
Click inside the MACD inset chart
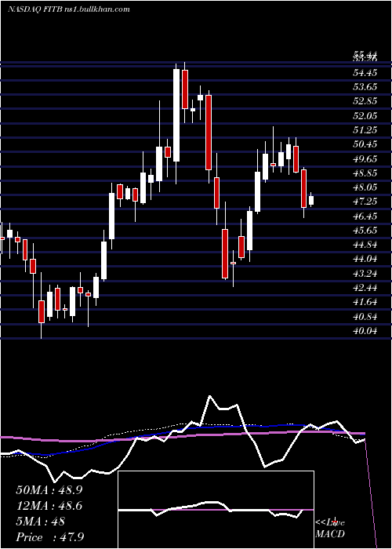(216, 510)
